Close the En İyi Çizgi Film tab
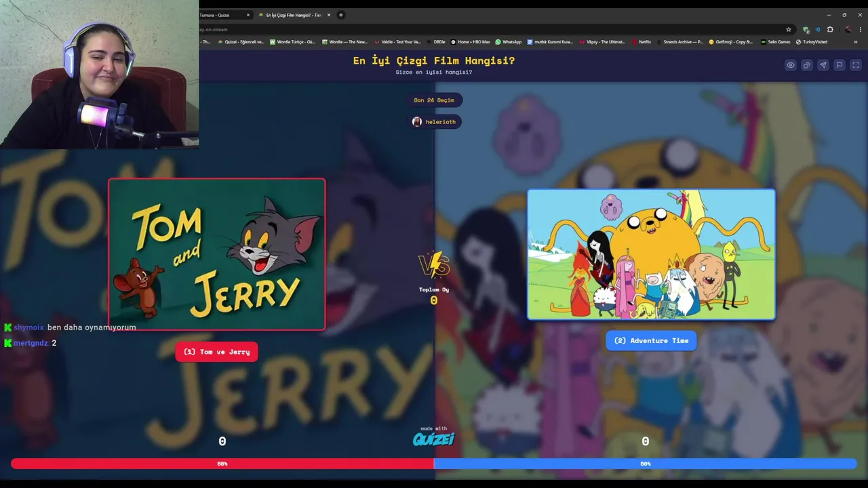Viewport: 868px width, 488px height. 329,15
